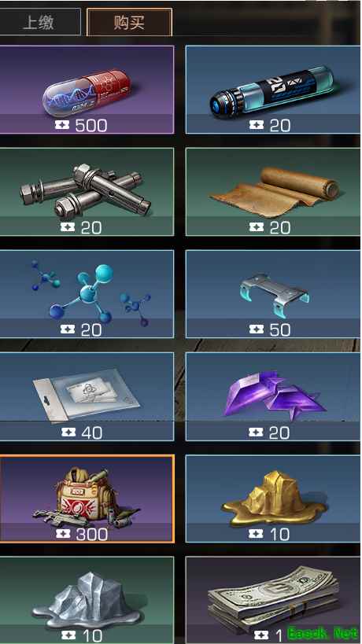Click the ticket icon beside gold's price
The width and height of the screenshot is (362, 644).
coord(256,534)
